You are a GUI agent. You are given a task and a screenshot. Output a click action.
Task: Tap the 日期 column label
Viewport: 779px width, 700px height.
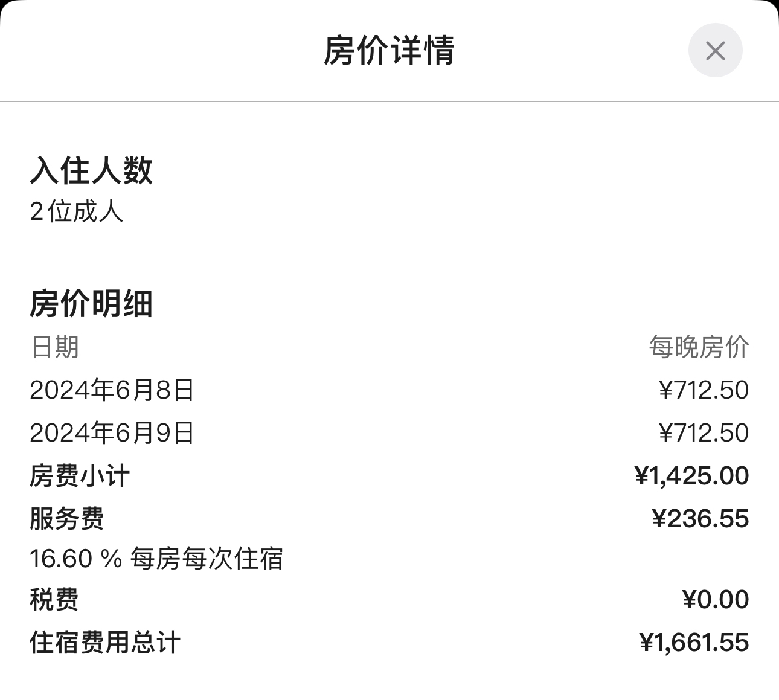tap(55, 347)
